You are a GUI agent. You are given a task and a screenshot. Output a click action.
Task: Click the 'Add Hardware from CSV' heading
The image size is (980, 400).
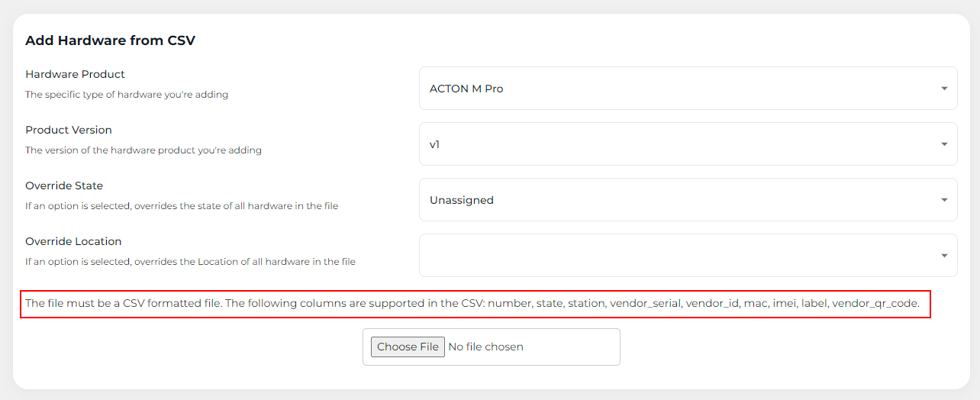click(x=110, y=40)
